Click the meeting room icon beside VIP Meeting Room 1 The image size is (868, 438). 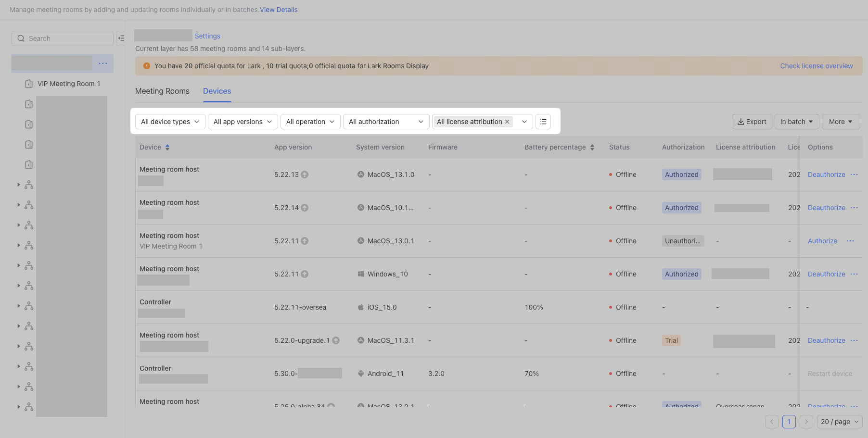(28, 83)
